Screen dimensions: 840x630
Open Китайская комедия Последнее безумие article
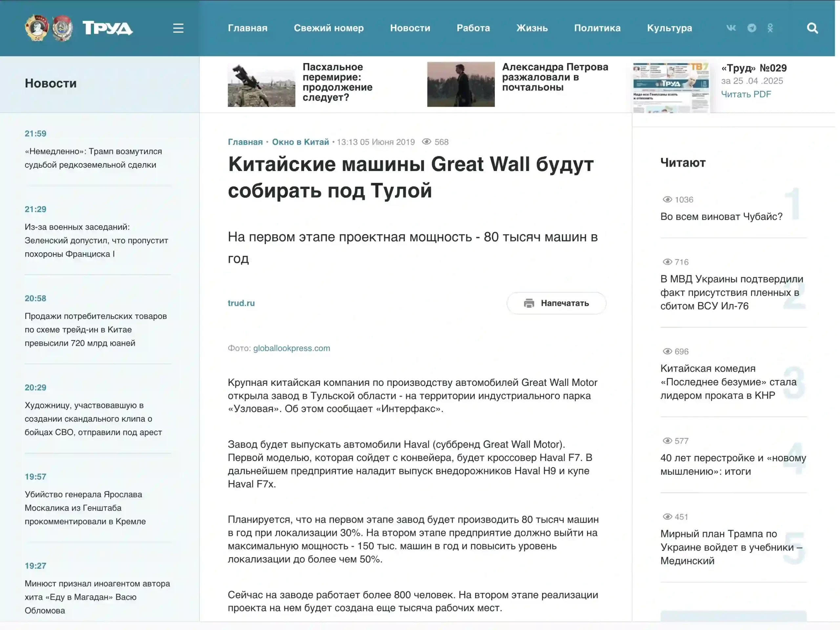click(x=728, y=382)
